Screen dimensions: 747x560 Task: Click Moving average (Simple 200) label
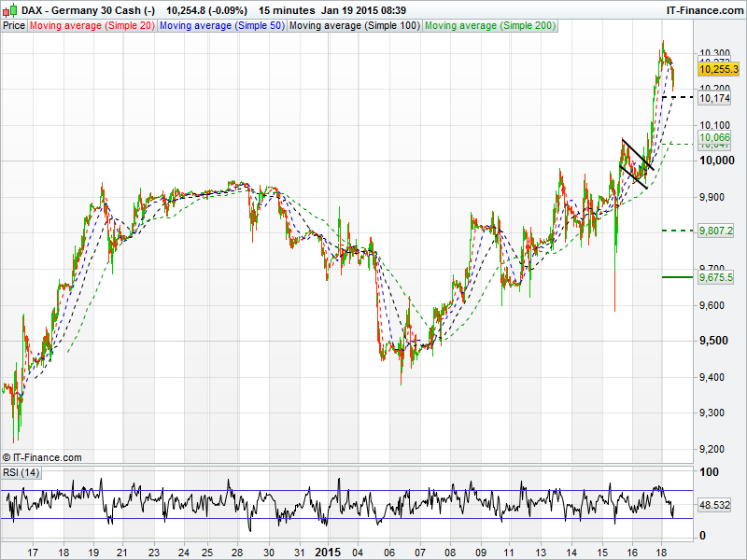489,25
